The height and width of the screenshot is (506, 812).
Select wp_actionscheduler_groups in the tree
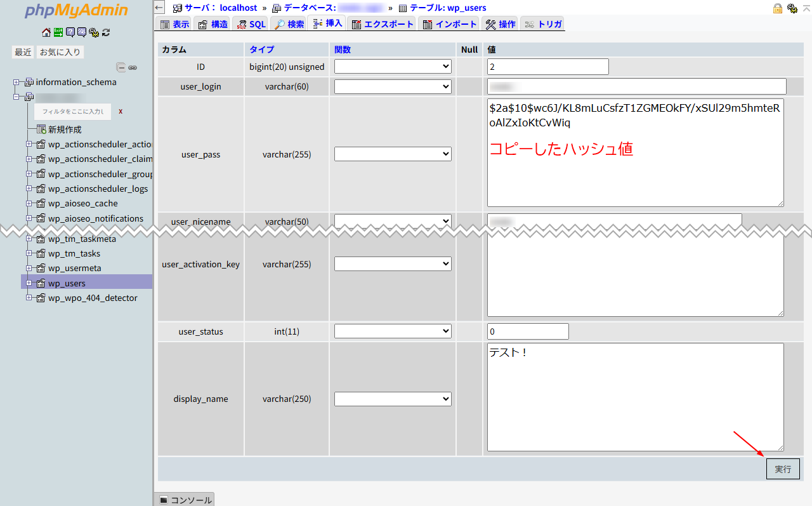click(x=100, y=174)
